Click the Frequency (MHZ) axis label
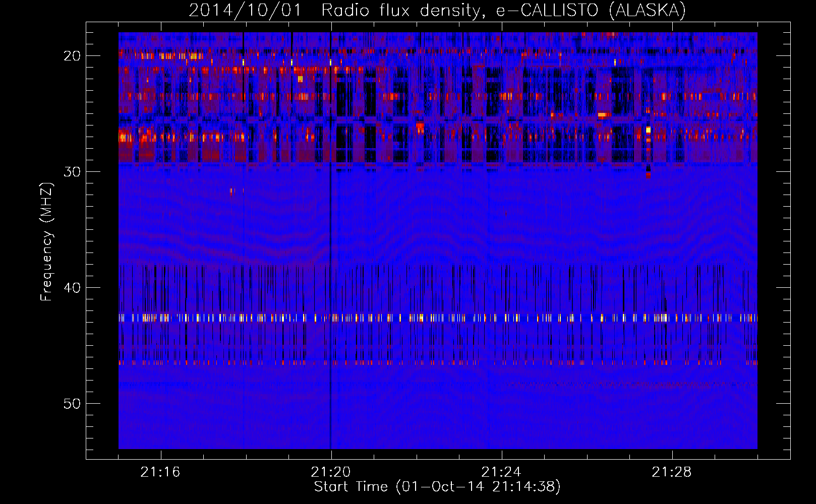 [x=46, y=242]
